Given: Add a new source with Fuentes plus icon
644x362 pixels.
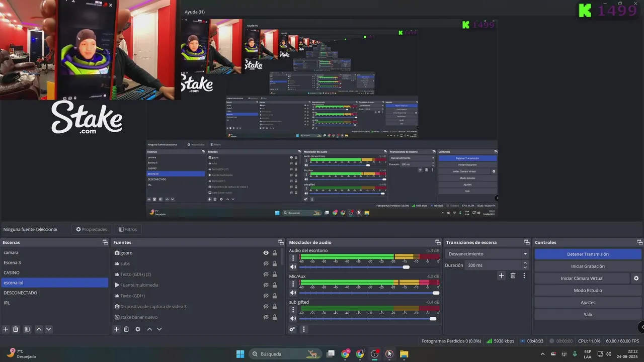Looking at the screenshot, I should click(116, 329).
